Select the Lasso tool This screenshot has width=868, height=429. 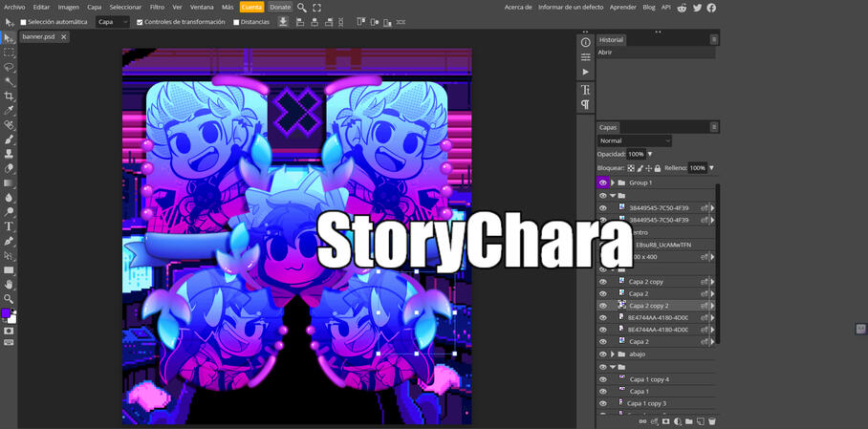(9, 67)
